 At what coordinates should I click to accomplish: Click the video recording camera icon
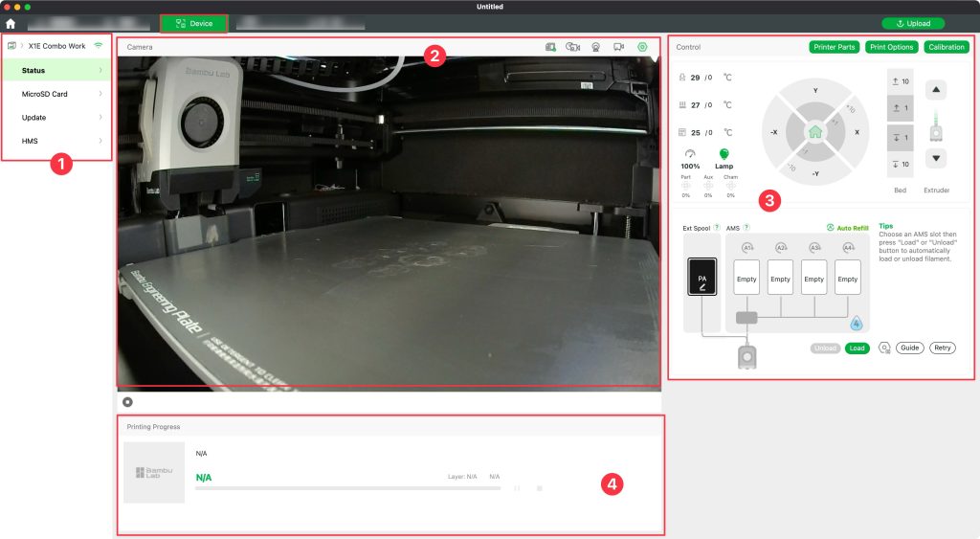618,46
